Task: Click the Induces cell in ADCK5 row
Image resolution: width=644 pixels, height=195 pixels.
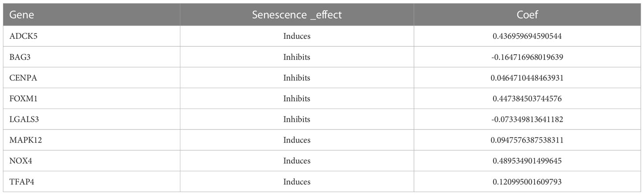Action: (x=297, y=36)
